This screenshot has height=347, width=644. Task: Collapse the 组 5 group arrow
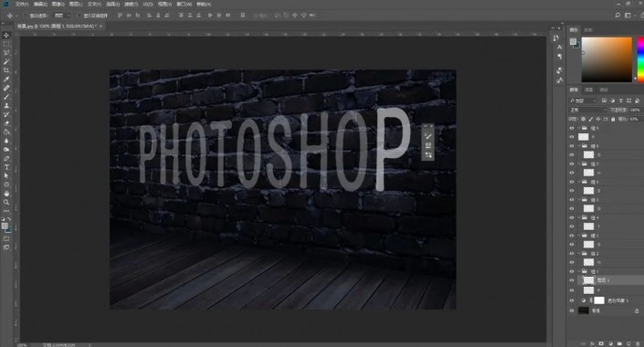point(579,200)
